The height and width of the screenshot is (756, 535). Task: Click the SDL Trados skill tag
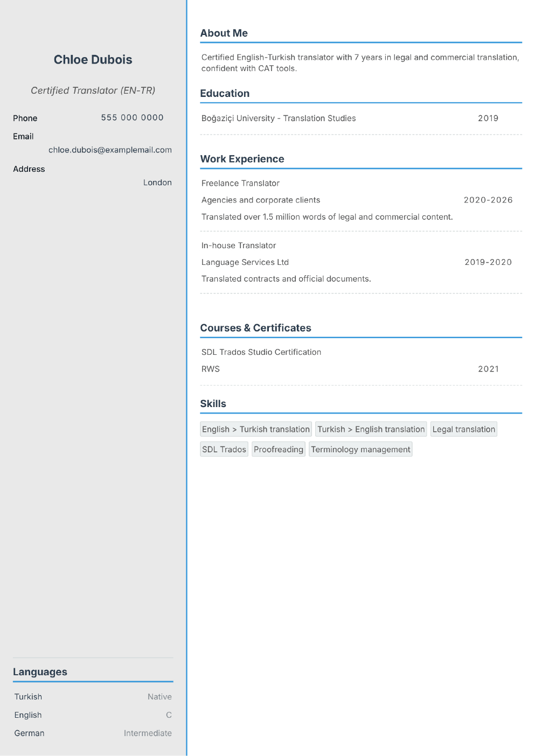tap(224, 449)
